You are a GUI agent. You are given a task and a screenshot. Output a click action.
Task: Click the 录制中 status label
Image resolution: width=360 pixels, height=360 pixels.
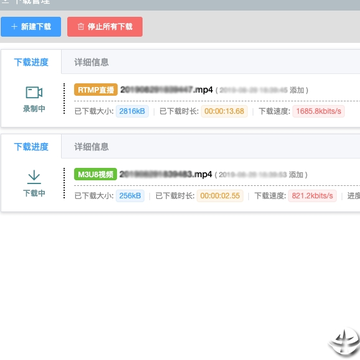pos(34,109)
